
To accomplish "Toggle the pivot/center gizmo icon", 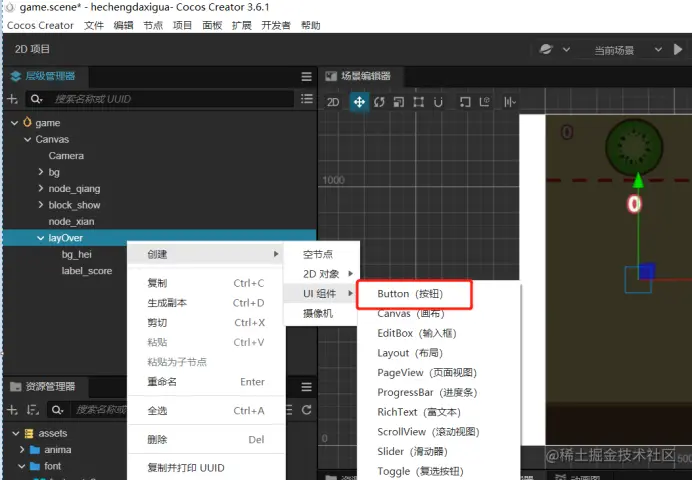I will [465, 102].
